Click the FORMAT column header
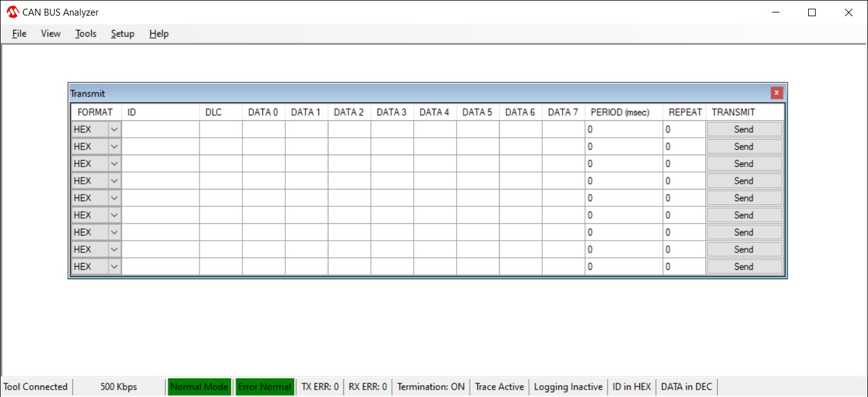 point(95,112)
